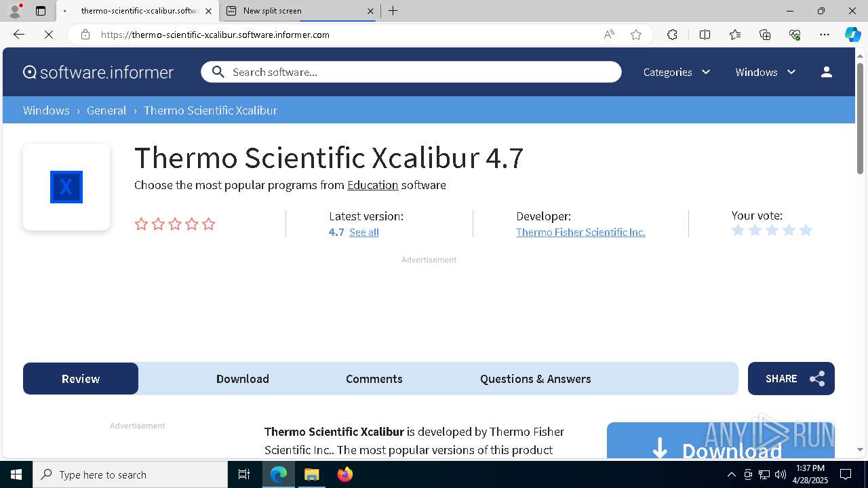Open Edge Settings and more menu
868x488 pixels.
(825, 35)
